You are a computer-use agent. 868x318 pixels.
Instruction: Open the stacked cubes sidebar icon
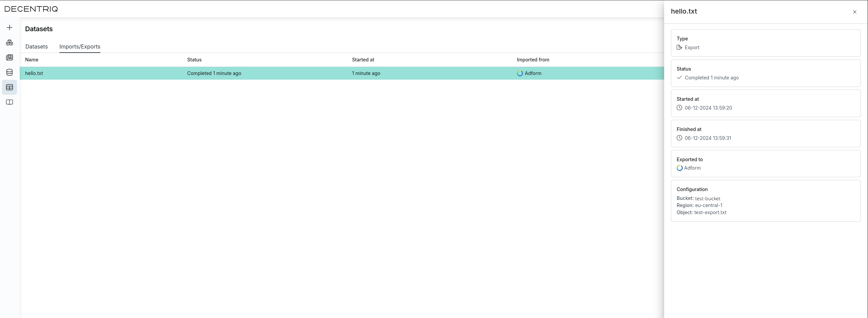pyautogui.click(x=9, y=42)
